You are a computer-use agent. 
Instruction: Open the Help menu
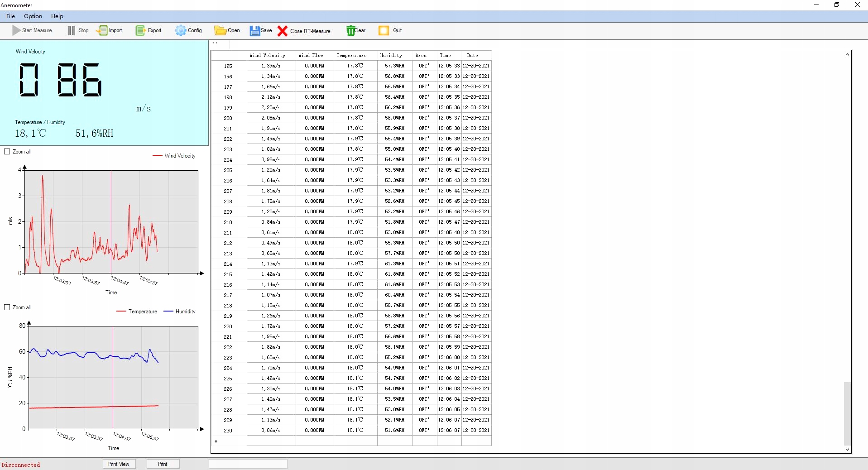tap(57, 16)
